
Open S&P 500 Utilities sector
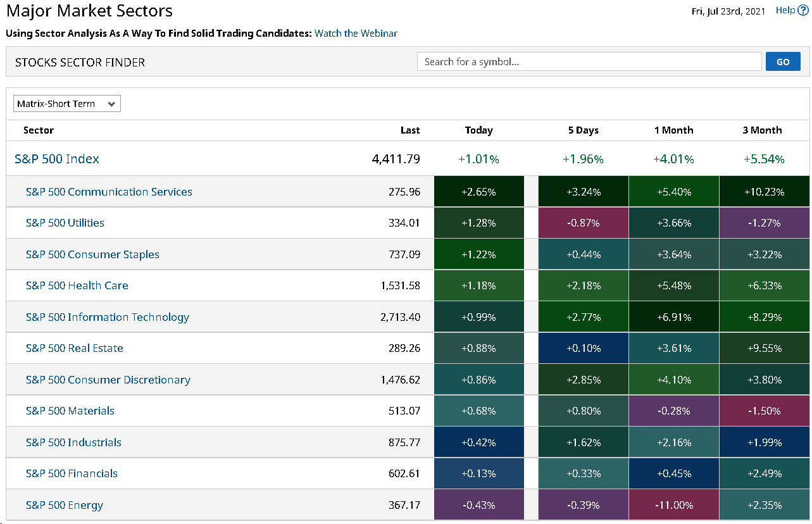(x=65, y=223)
